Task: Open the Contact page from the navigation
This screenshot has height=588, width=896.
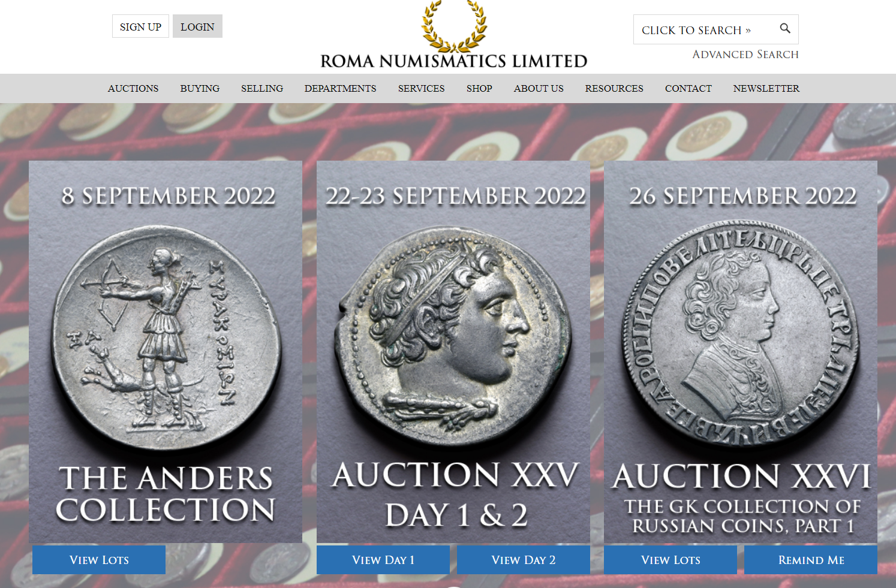Action: point(688,88)
